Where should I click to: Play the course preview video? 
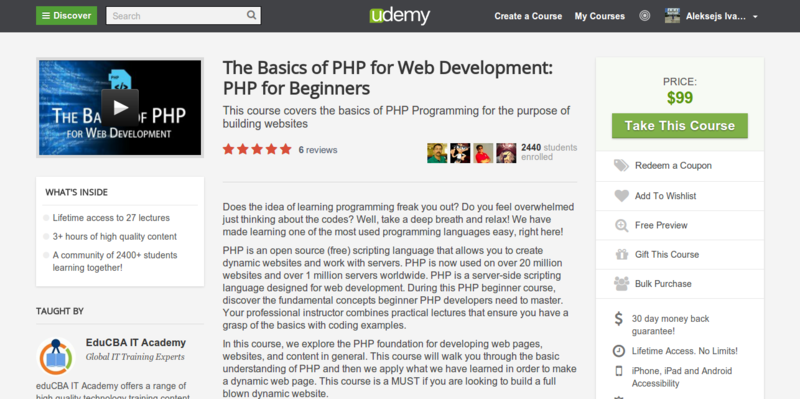[x=120, y=108]
